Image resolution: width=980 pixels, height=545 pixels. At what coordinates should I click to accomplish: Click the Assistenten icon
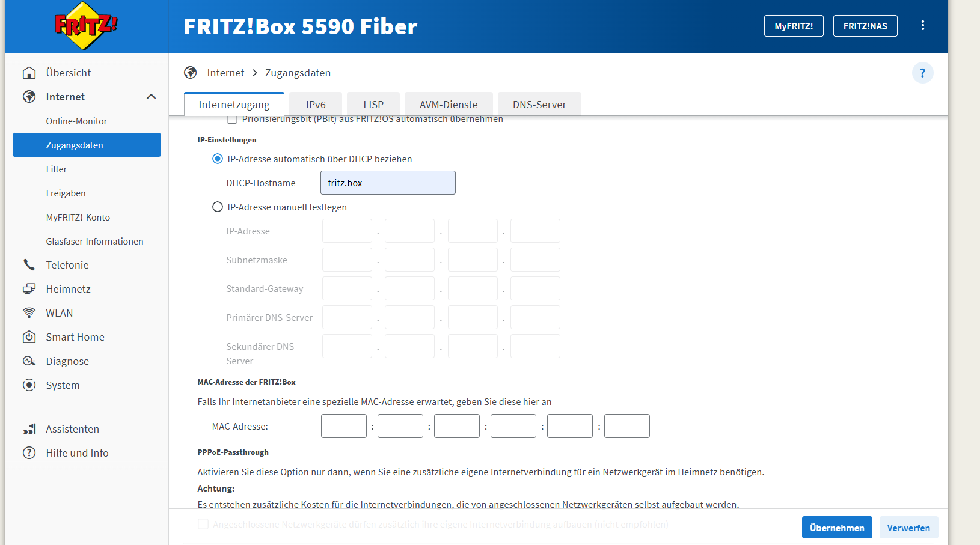click(29, 429)
